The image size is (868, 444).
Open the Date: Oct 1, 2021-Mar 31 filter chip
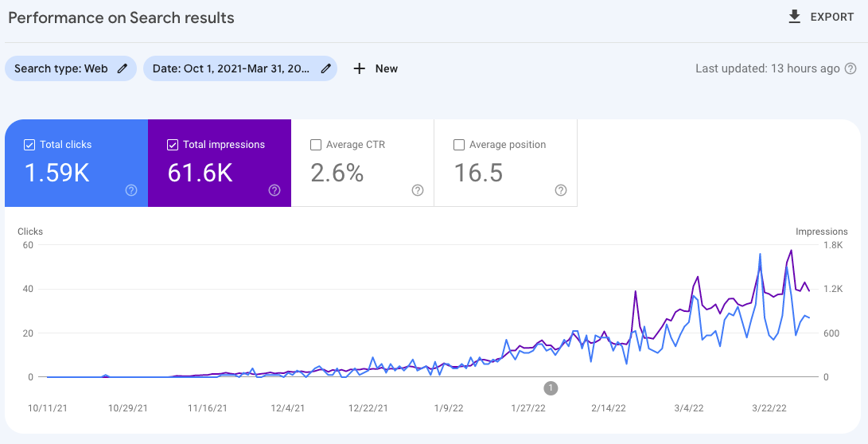[x=240, y=68]
